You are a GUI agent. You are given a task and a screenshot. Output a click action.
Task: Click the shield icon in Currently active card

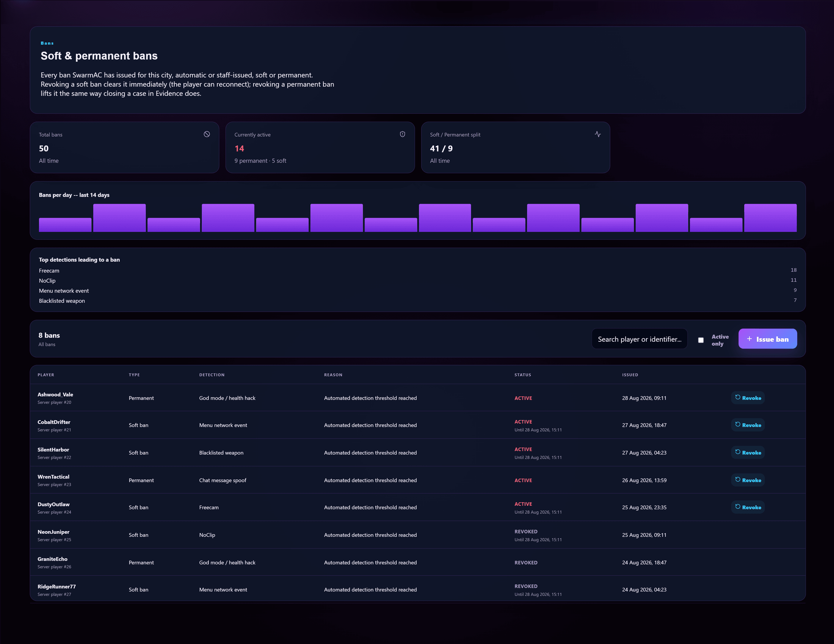pos(402,134)
